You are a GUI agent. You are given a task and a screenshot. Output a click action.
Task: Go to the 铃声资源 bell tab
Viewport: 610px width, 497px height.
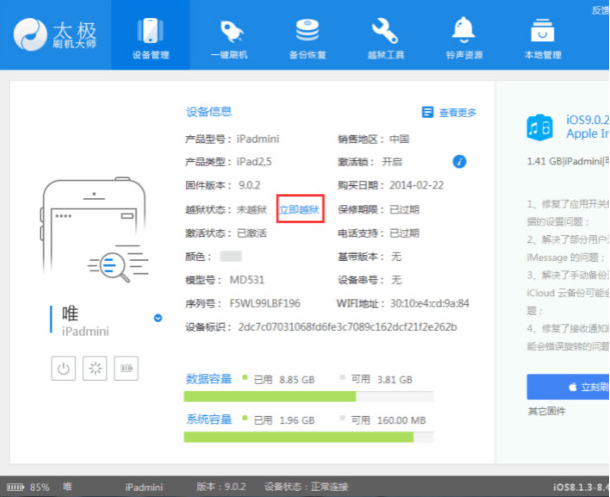pyautogui.click(x=464, y=37)
